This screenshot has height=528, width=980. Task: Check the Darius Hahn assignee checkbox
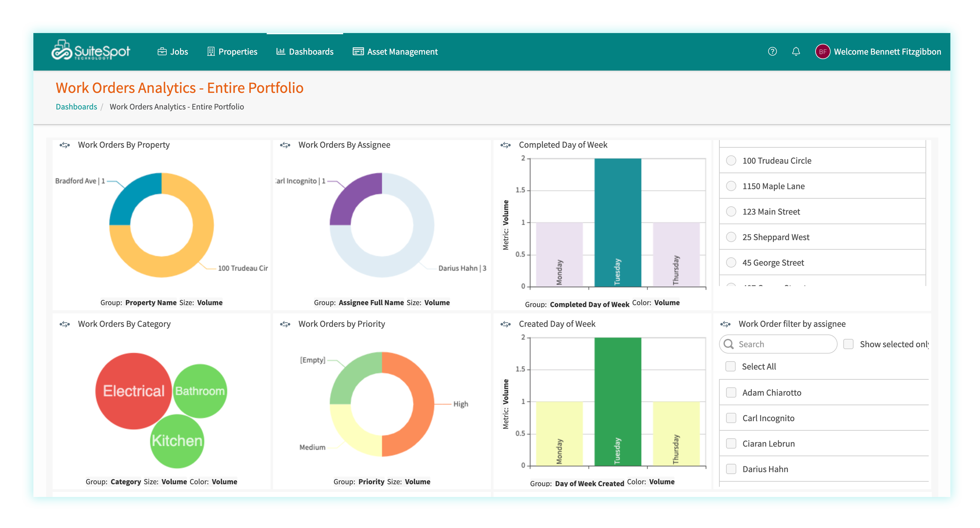pos(730,469)
